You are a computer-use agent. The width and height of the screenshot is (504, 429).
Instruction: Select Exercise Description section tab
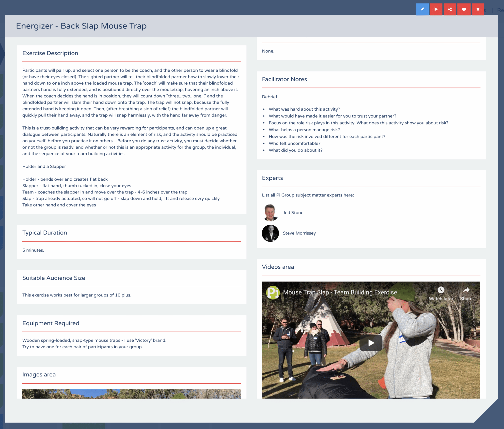point(50,53)
